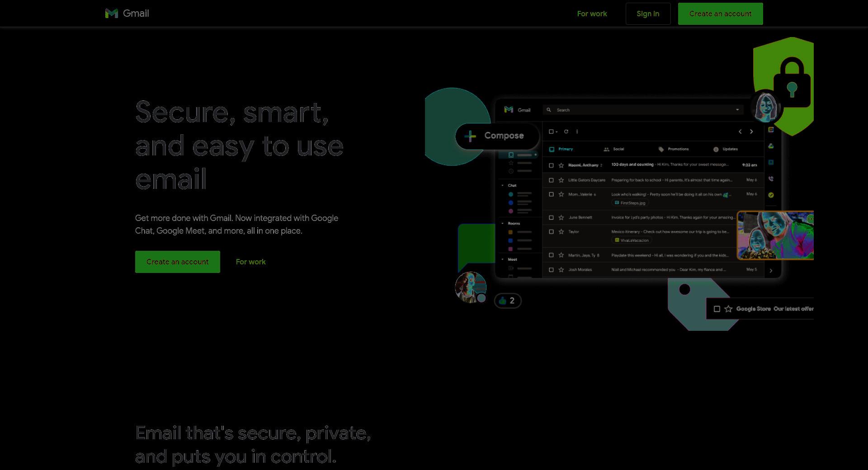This screenshot has width=868, height=470.
Task: Click the Inbox icon in the mockup sidebar
Action: point(511,155)
